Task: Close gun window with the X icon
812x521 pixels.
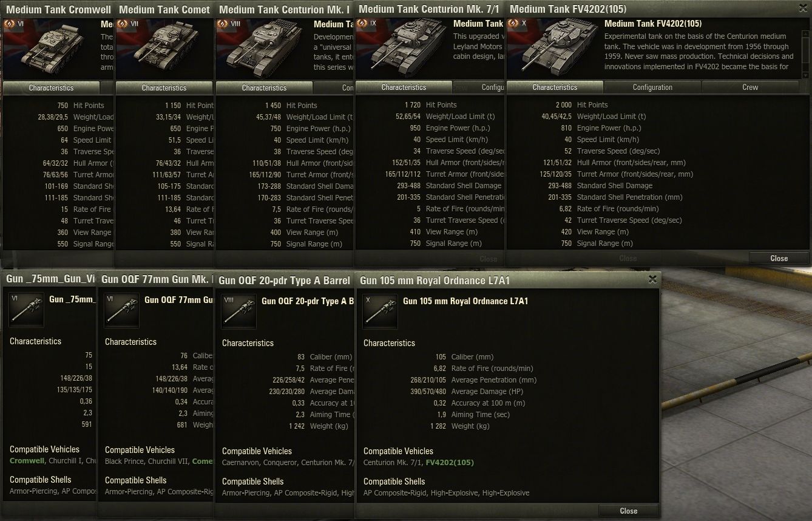Action: click(x=652, y=279)
